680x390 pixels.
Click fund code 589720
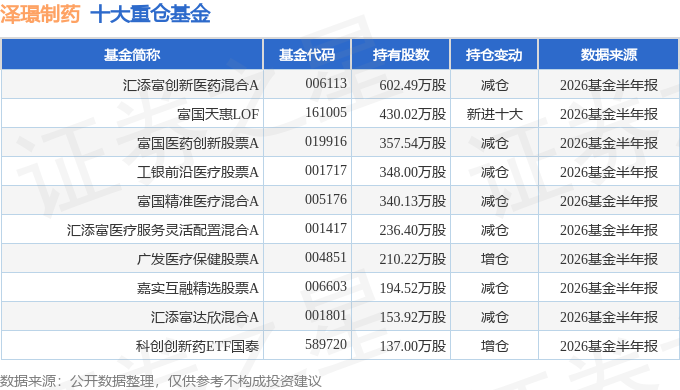point(326,344)
